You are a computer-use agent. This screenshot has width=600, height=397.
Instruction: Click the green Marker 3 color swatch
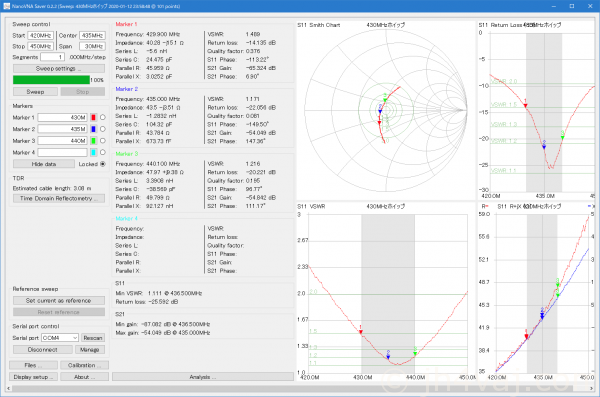click(x=93, y=141)
